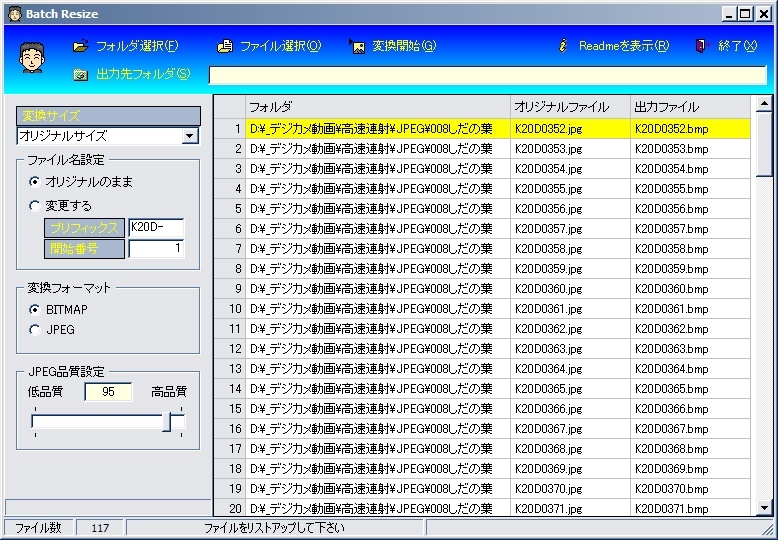
Task: Click status message ファイルをリストアップして下さい
Action: [275, 528]
